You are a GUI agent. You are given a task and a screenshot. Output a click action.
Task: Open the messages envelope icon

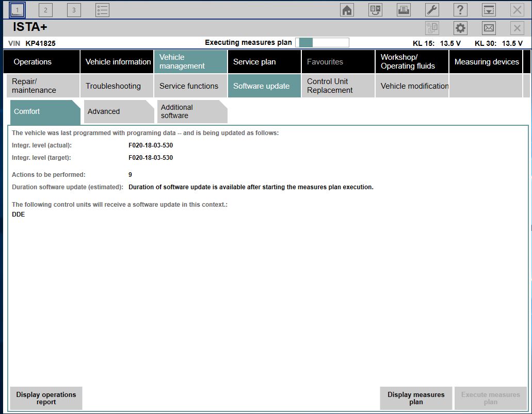[x=489, y=28]
